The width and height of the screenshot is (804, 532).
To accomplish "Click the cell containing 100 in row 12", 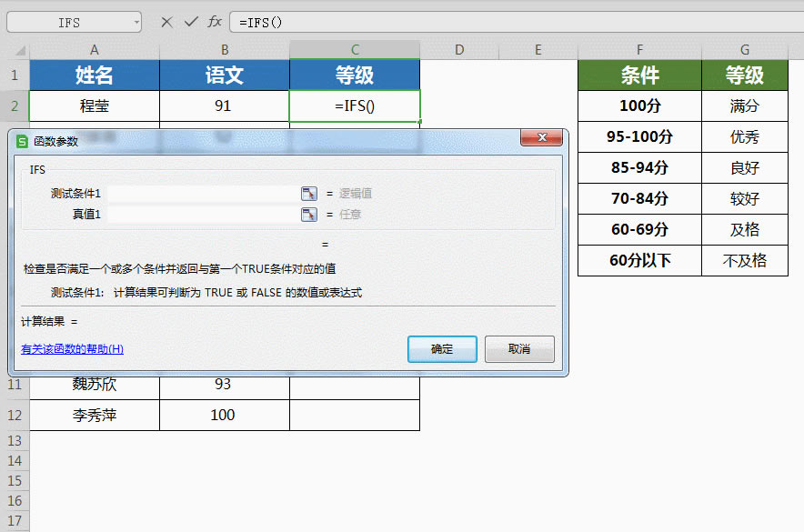I will [225, 416].
